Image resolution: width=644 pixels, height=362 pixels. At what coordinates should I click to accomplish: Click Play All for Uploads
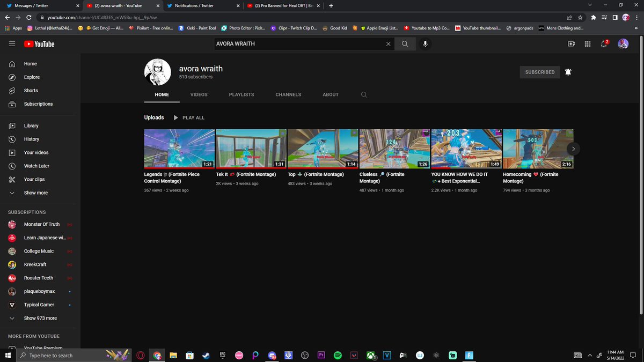pyautogui.click(x=189, y=117)
